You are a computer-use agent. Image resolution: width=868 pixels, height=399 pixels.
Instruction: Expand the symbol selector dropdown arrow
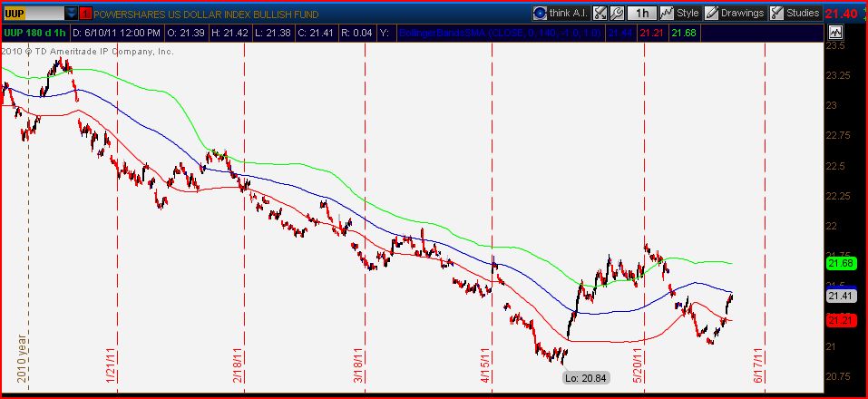(x=72, y=14)
